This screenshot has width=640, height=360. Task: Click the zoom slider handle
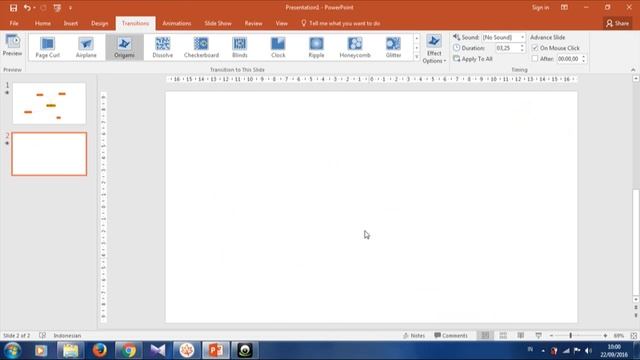click(571, 336)
